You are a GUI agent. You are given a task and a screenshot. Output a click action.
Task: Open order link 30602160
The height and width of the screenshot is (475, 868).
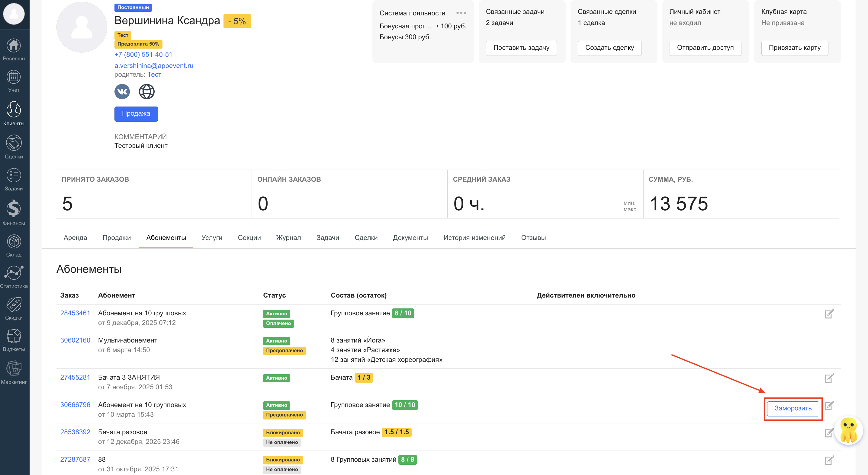tap(75, 340)
